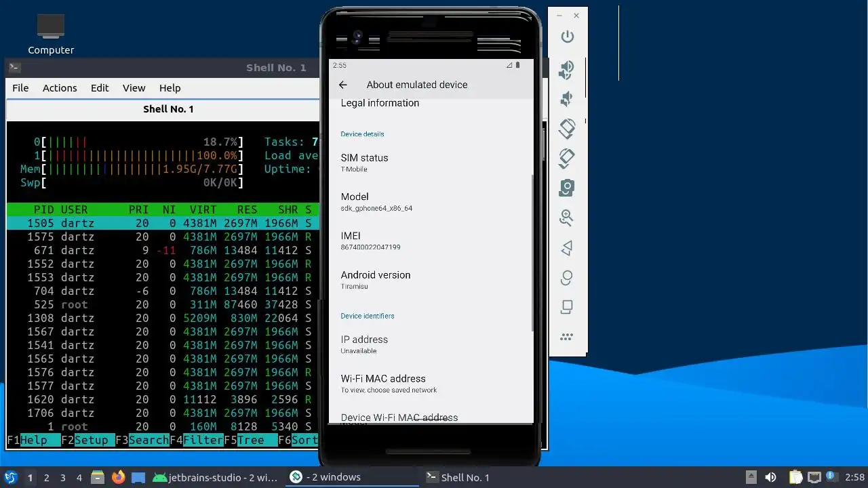Click the PID column header in htop
This screenshot has height=488, width=868.
[43, 209]
